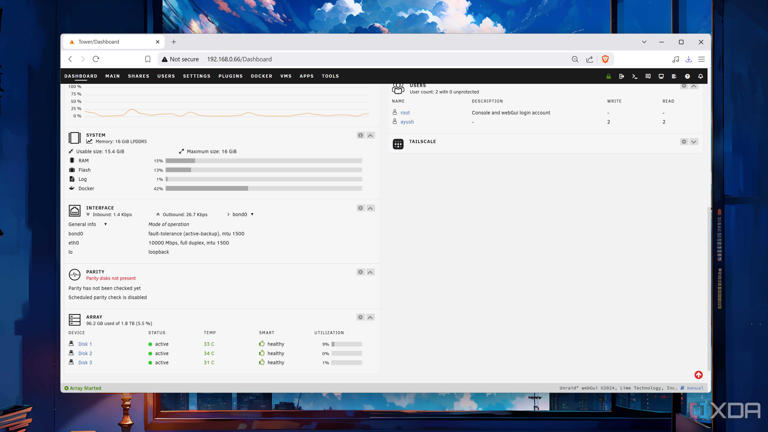Click the logout icon in Unraid header
This screenshot has width=768, height=432.
(621, 76)
